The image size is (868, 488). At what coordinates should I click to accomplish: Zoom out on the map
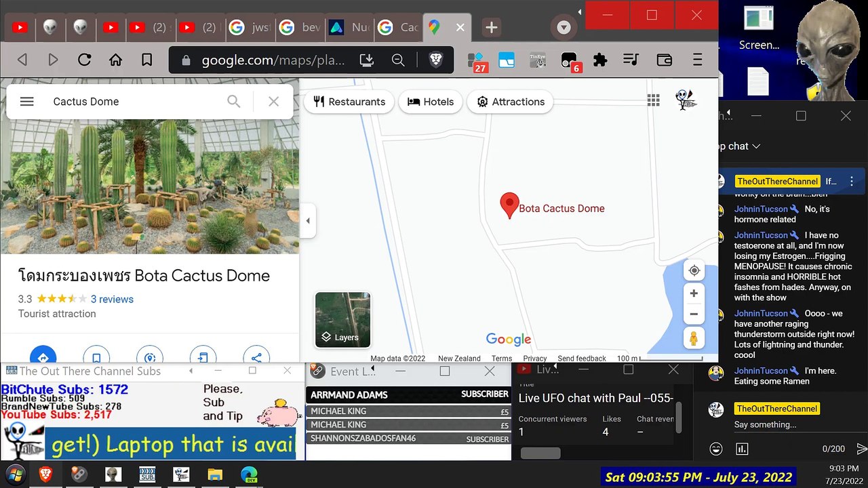pos(694,314)
